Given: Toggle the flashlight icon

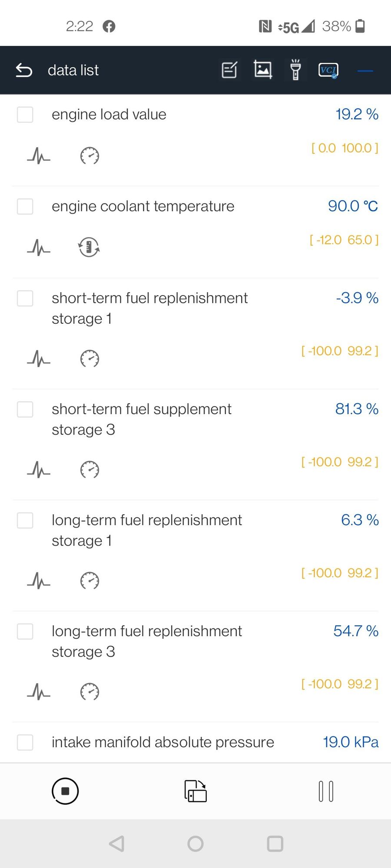Looking at the screenshot, I should click(x=295, y=69).
